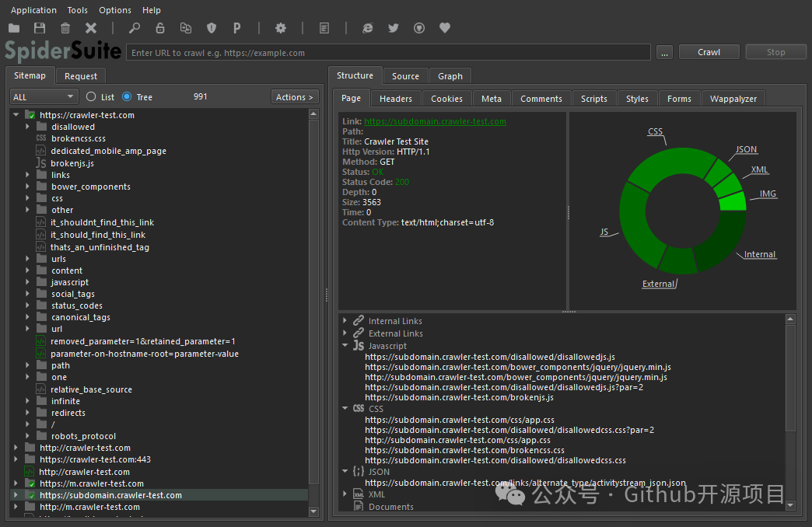This screenshot has width=812, height=527.
Task: Click the IMG bright green chart segment
Action: coord(734,202)
